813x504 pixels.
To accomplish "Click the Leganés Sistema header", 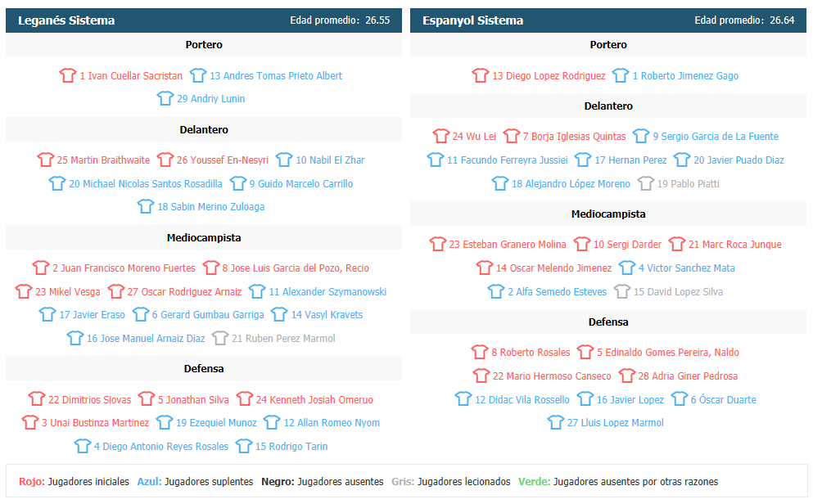I will point(66,20).
